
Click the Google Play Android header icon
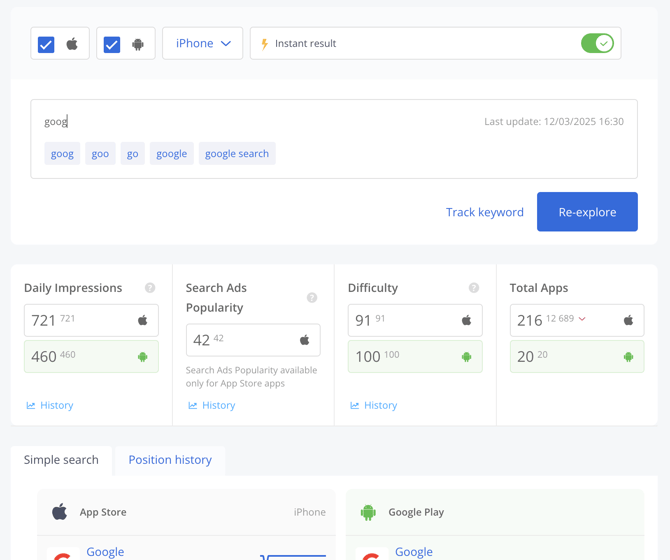368,512
